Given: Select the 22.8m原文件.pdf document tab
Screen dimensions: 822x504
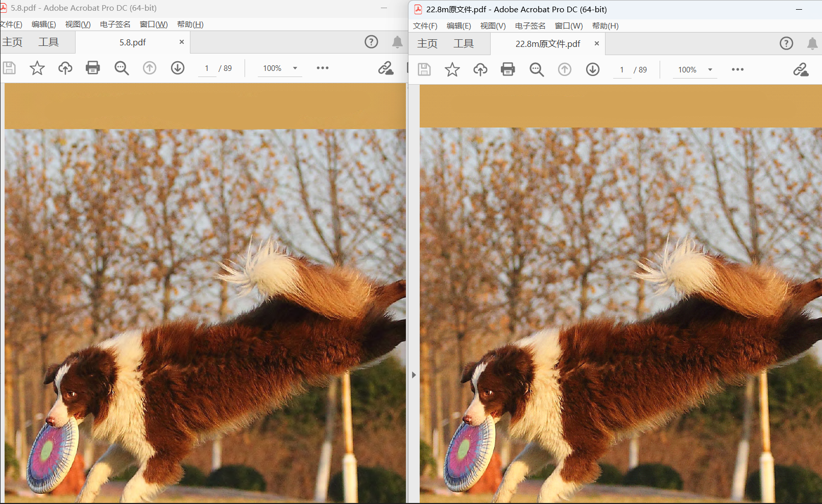Looking at the screenshot, I should point(548,44).
